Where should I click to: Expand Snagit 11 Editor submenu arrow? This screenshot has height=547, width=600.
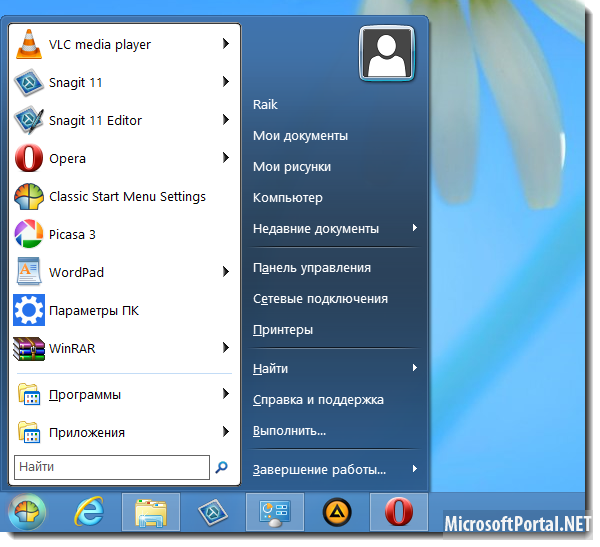coord(226,120)
